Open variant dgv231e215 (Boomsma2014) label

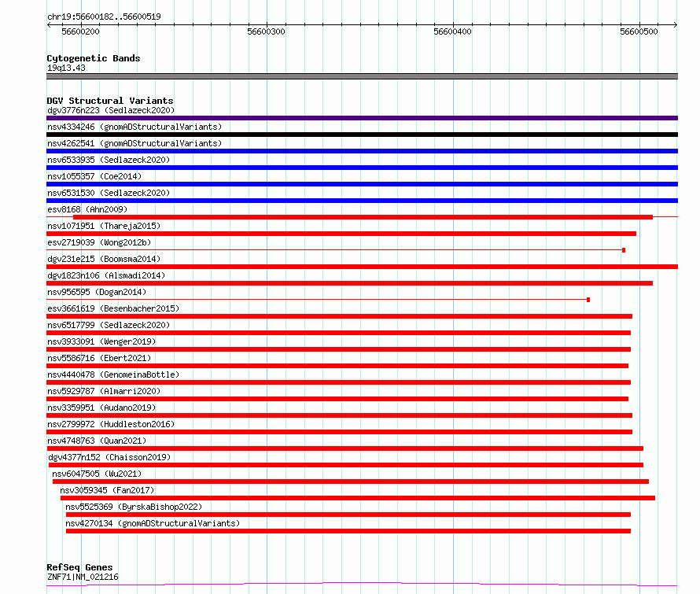[104, 259]
